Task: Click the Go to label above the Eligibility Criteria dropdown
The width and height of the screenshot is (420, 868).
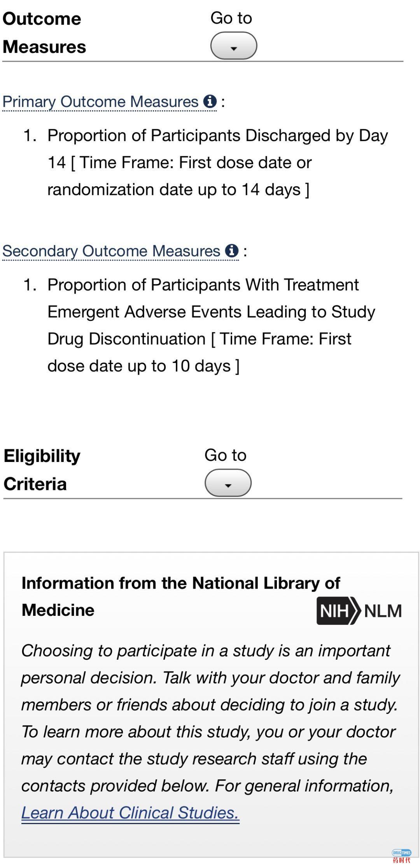Action: coord(226,455)
